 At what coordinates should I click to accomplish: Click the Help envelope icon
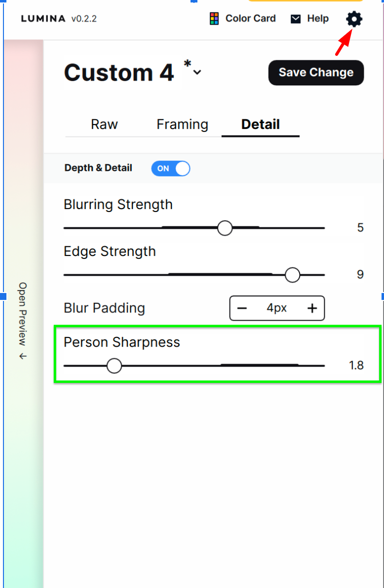click(295, 18)
